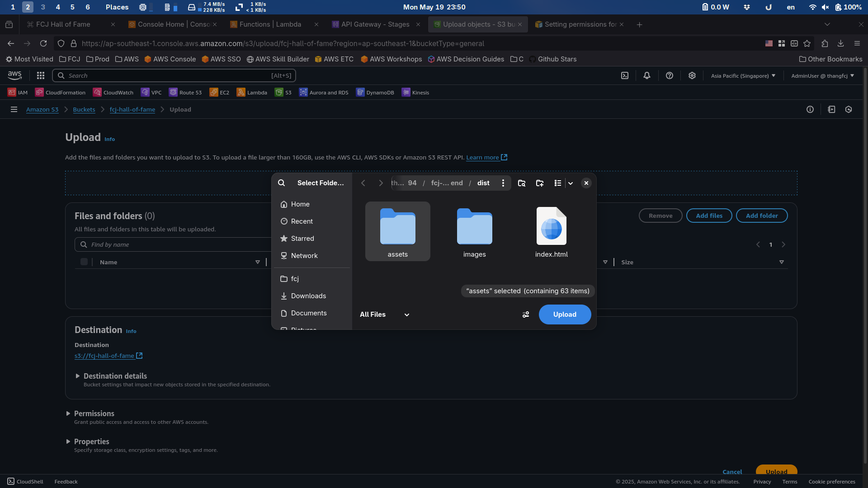Open file dialog filter options icon
Image resolution: width=868 pixels, height=488 pixels.
pos(526,314)
